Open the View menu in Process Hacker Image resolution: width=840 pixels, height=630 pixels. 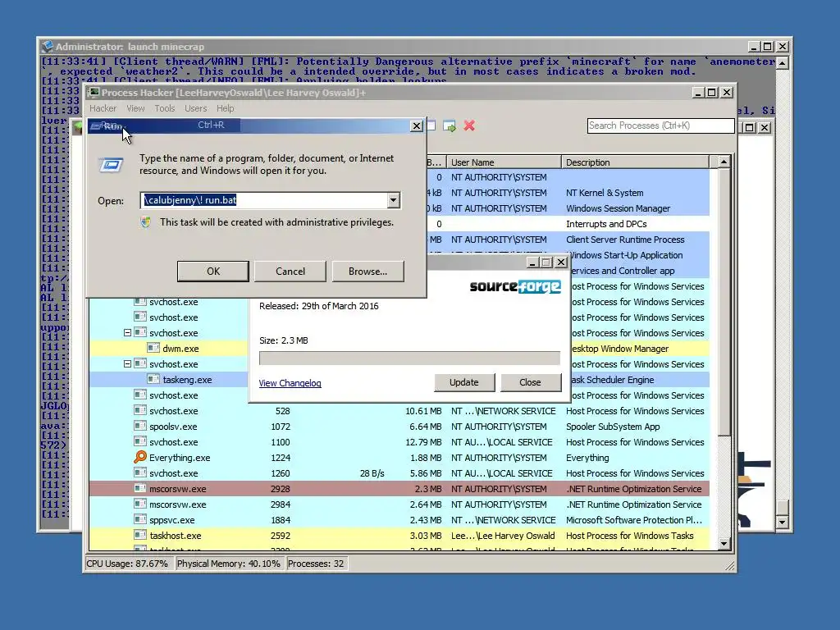pyautogui.click(x=135, y=108)
